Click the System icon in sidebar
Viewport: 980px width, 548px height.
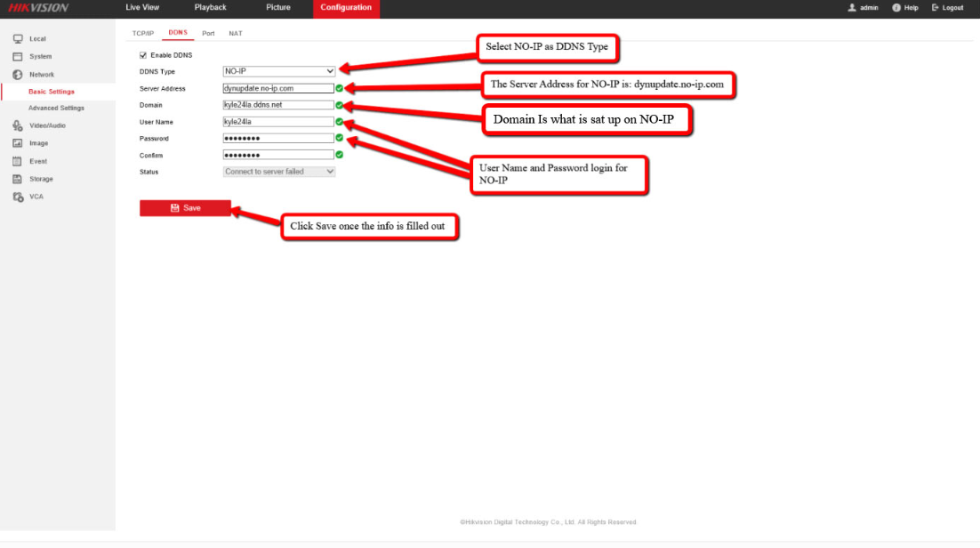pos(18,57)
